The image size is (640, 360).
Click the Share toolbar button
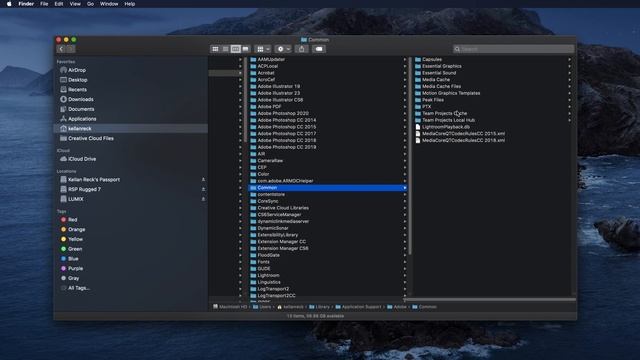click(x=302, y=49)
